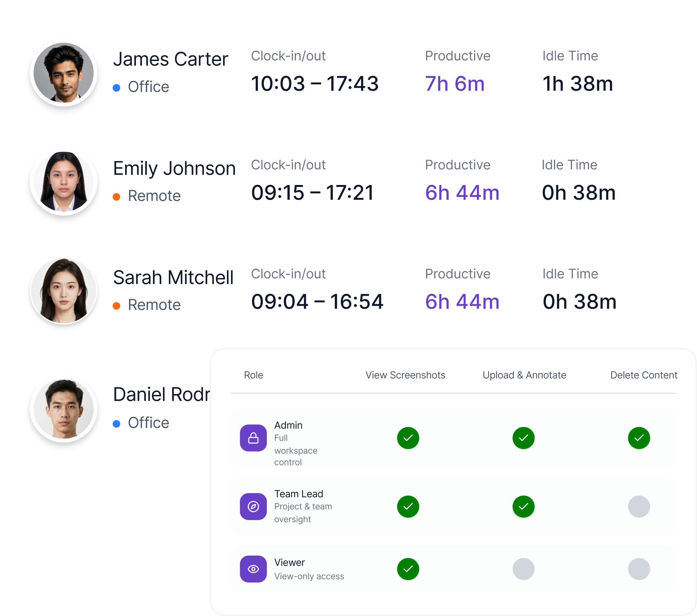The height and width of the screenshot is (616, 697).
Task: Toggle Admin Delete Content permission check
Action: pyautogui.click(x=639, y=438)
